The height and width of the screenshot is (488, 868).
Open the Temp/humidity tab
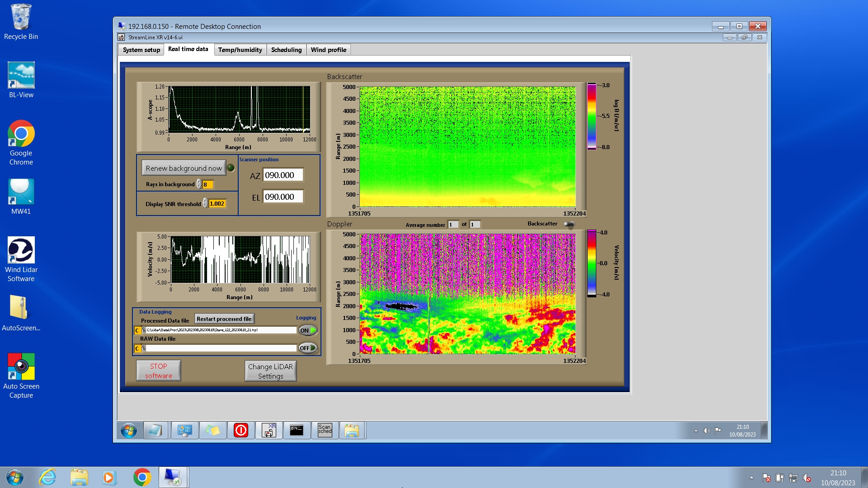click(240, 50)
